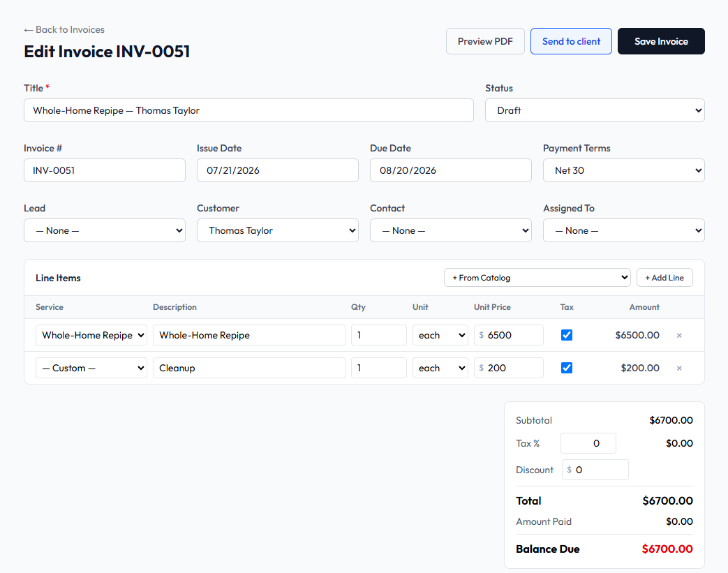Expand the Lead dropdown
This screenshot has height=573, width=728.
pyautogui.click(x=105, y=230)
